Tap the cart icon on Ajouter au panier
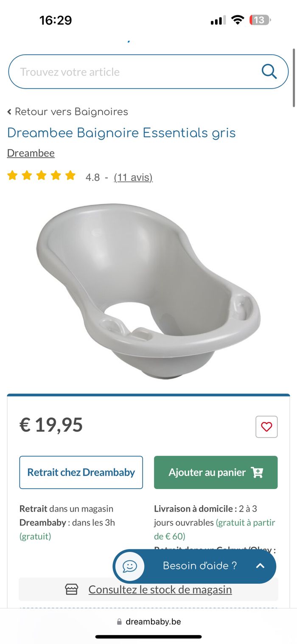Image resolution: width=297 pixels, height=644 pixels. [x=257, y=472]
